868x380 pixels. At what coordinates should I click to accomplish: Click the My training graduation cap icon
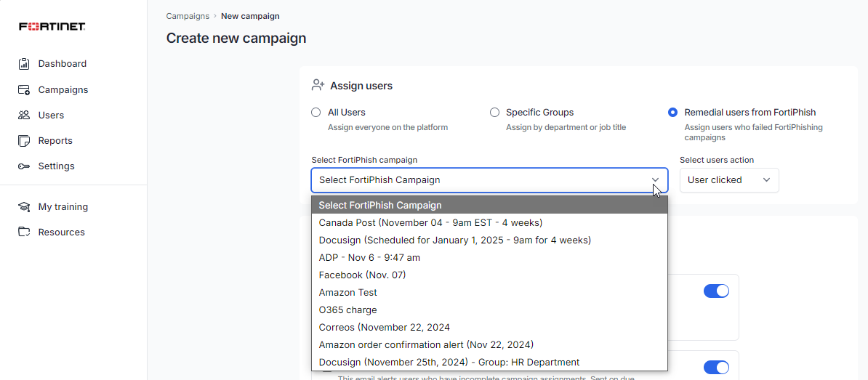pyautogui.click(x=24, y=207)
